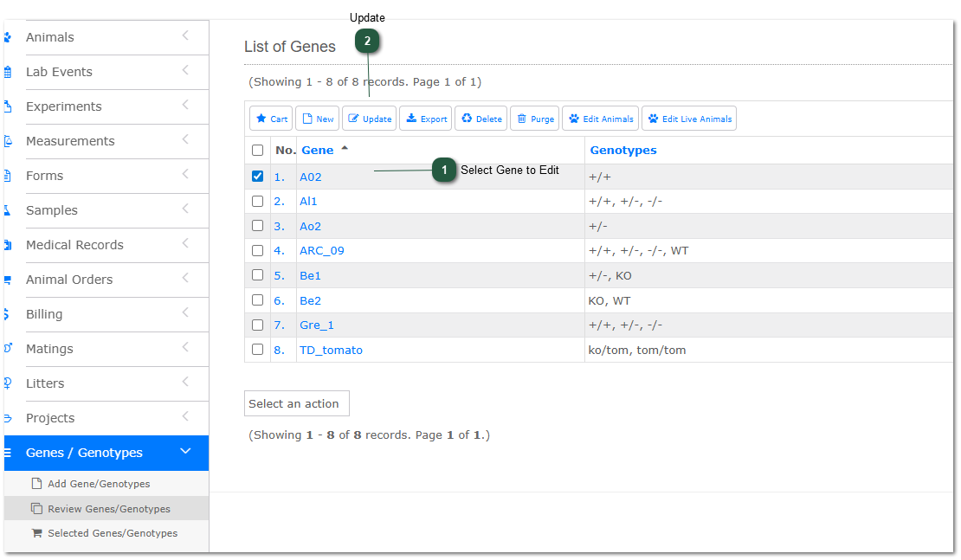
Task: Click record number 6. link
Action: 280,301
